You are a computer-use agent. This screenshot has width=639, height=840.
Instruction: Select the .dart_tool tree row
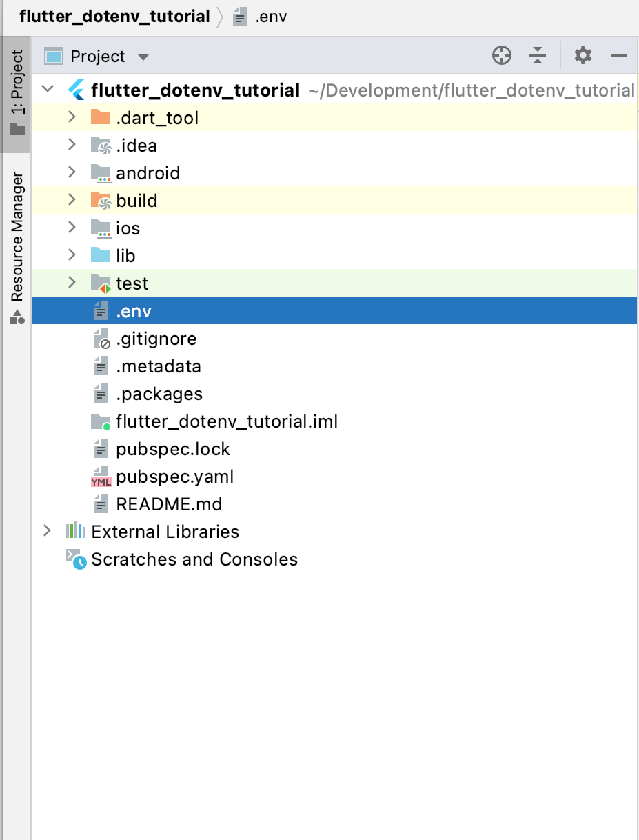[x=334, y=117]
